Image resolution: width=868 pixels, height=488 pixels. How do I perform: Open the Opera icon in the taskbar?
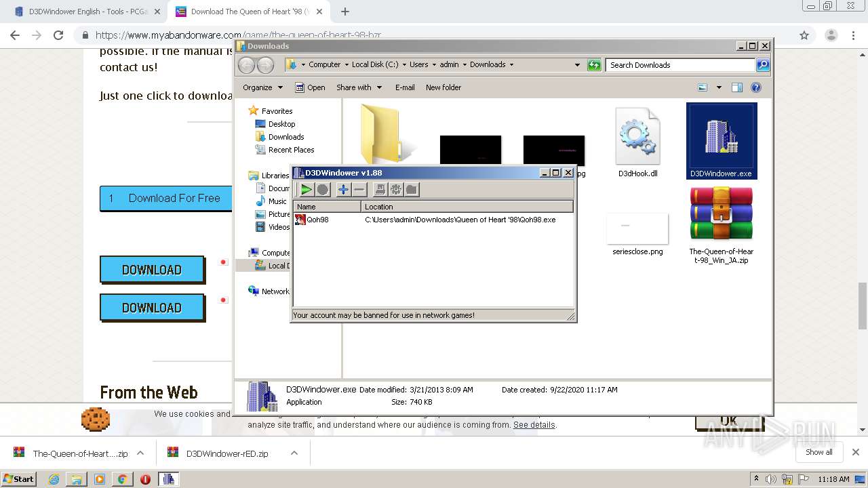(x=145, y=479)
